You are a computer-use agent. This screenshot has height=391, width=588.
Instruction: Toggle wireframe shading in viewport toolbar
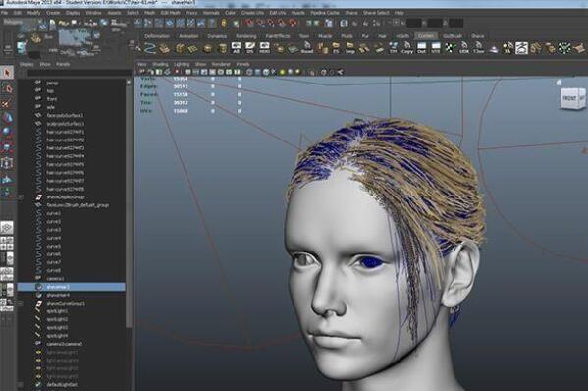(x=249, y=72)
